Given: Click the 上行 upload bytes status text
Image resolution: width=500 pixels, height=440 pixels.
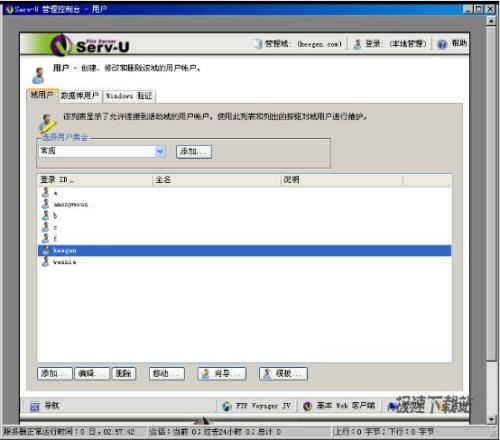Looking at the screenshot, I should tap(384, 432).
